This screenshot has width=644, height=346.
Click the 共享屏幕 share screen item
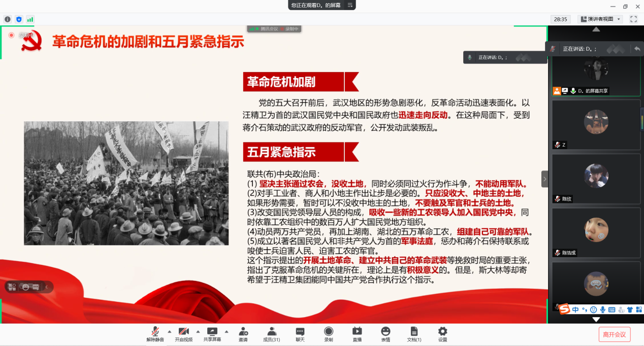(212, 334)
